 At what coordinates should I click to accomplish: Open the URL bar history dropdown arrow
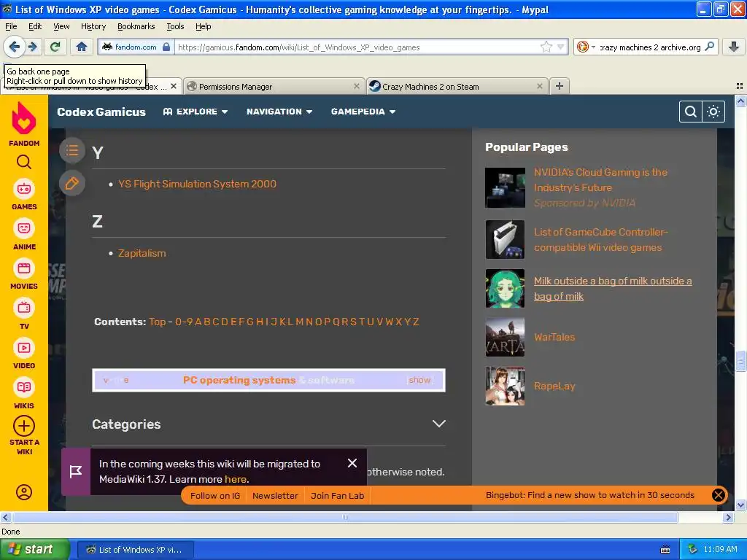coord(561,47)
